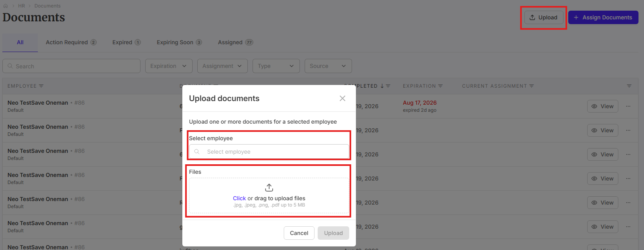This screenshot has height=250, width=644.
Task: Click filter icon next to COMPLETED sort arrow
Action: [x=388, y=86]
